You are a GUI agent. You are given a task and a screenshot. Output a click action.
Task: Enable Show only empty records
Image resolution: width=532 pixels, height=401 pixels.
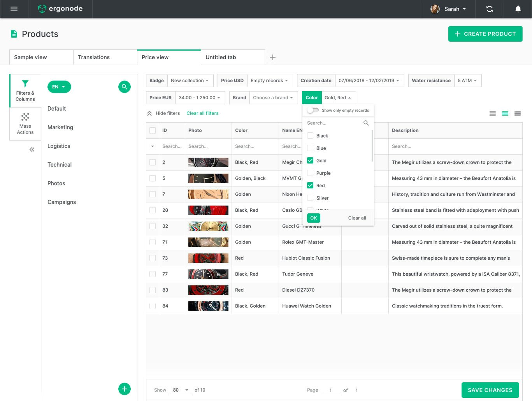(x=313, y=110)
